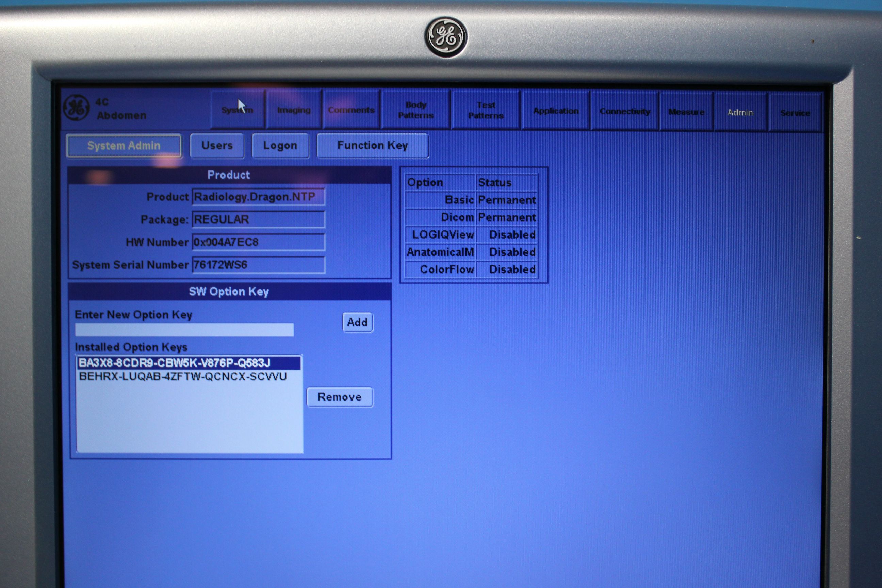
Task: Select option key BA3X8-8CDR9-CBW5K-V876P-Q583J
Action: [189, 363]
